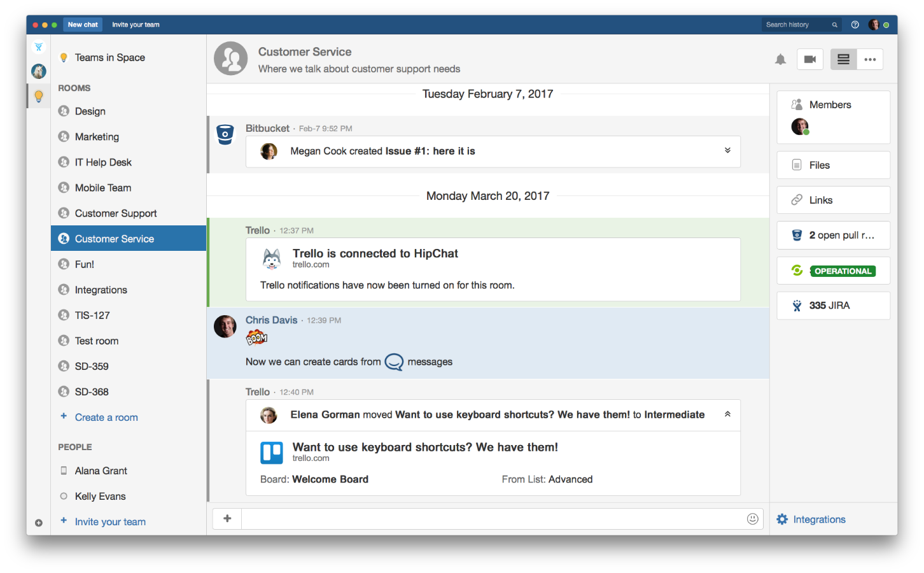Open the New chat tab
924x573 pixels.
(83, 25)
